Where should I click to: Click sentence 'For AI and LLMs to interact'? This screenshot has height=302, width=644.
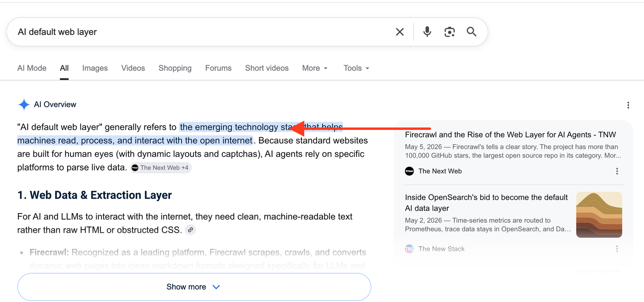click(185, 223)
